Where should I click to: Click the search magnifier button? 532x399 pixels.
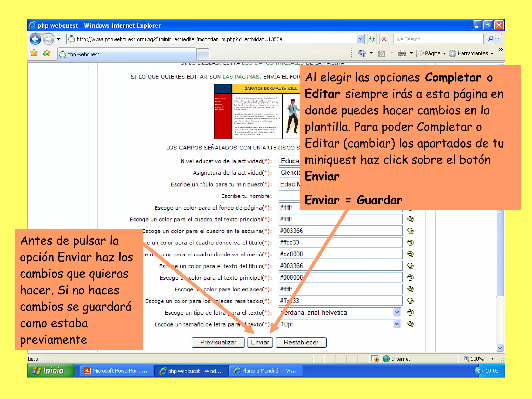(x=490, y=39)
